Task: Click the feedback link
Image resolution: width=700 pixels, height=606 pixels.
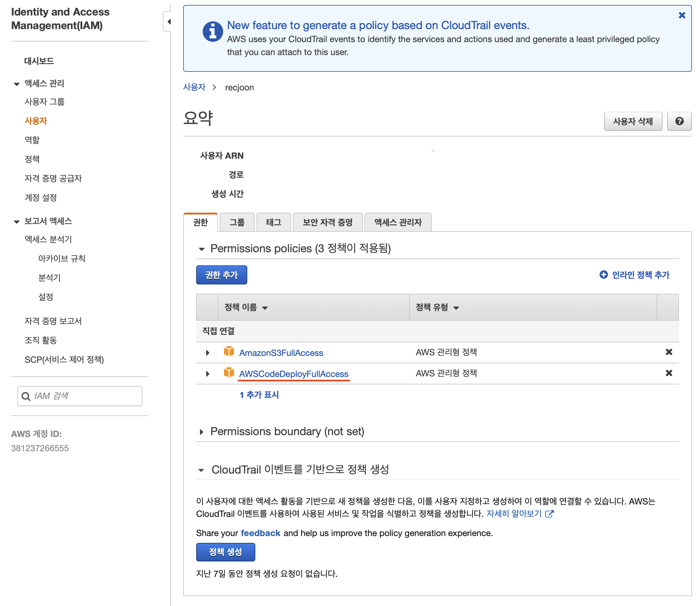Action: tap(260, 533)
